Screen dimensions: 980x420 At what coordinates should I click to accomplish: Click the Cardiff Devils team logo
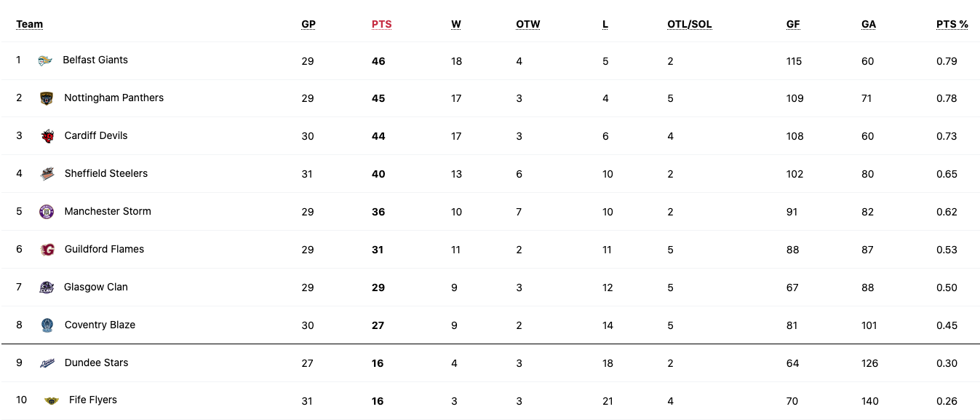[x=47, y=136]
